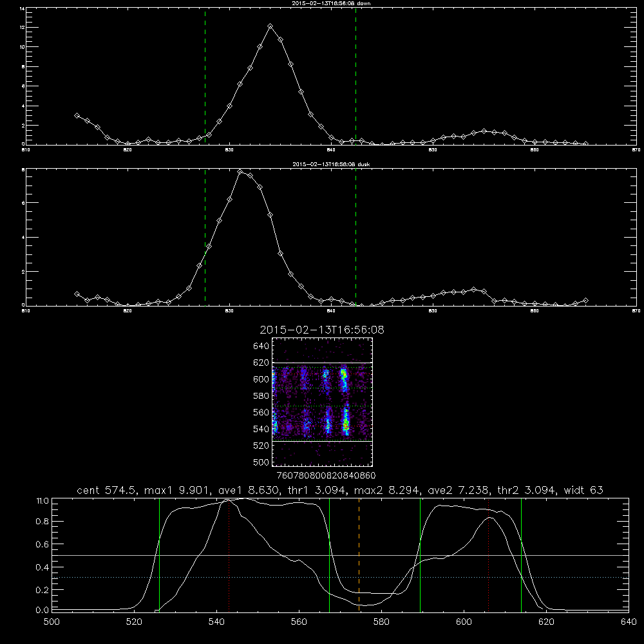Viewport: 644px width, 644px height.
Task: Click the timestamp title above the spectrogram image
Action: [x=322, y=330]
